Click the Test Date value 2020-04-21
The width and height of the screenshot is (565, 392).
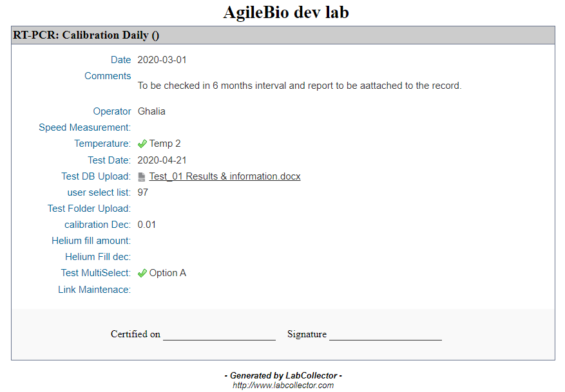[162, 160]
